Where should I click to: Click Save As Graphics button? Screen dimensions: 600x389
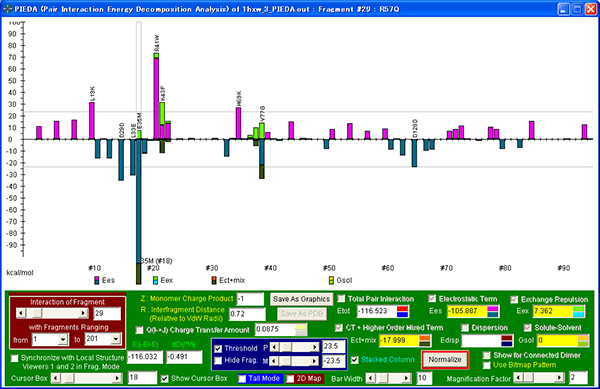click(301, 299)
